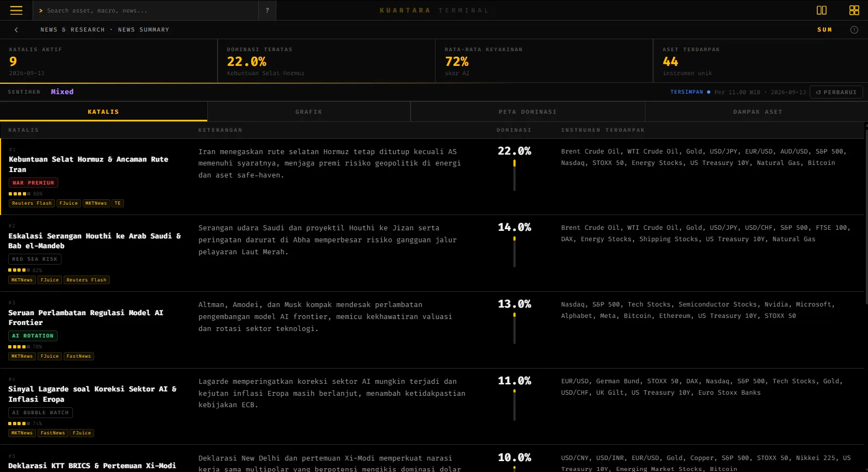
Task: Open catalyst Kebuntuan Selat Hormuz & Ancaman Rute Iran
Action: coord(89,164)
